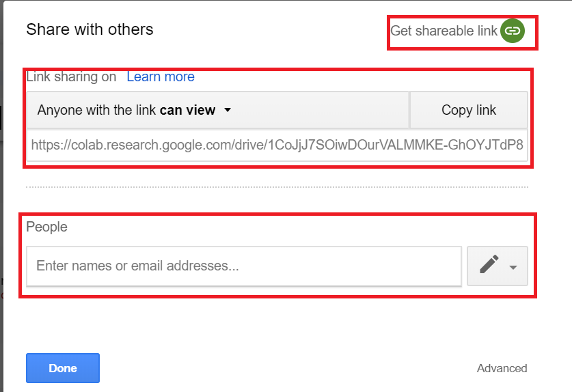The height and width of the screenshot is (392, 572).
Task: Click the pencil edit-permission icon
Action: 489,265
